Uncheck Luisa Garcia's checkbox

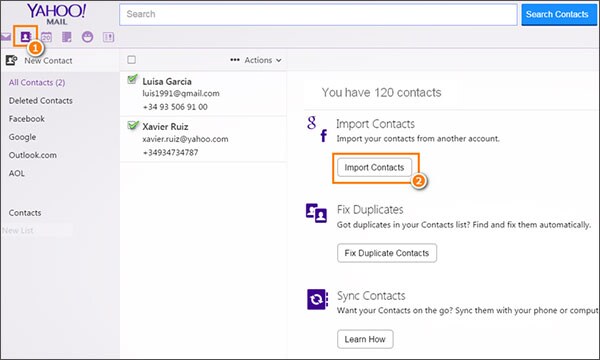[132, 80]
